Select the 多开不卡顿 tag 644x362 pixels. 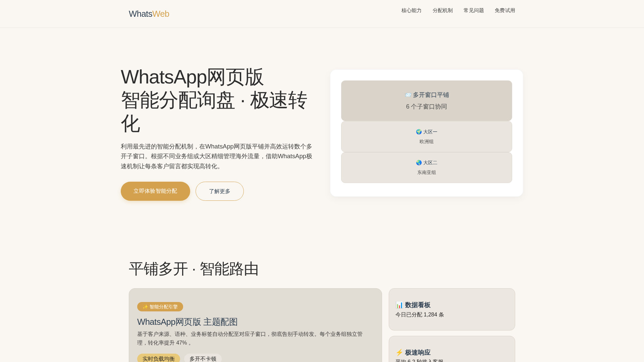pos(203,358)
